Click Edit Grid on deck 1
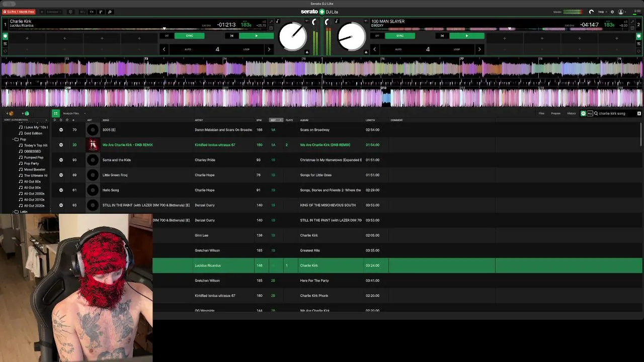644x362 pixels. click(x=206, y=25)
